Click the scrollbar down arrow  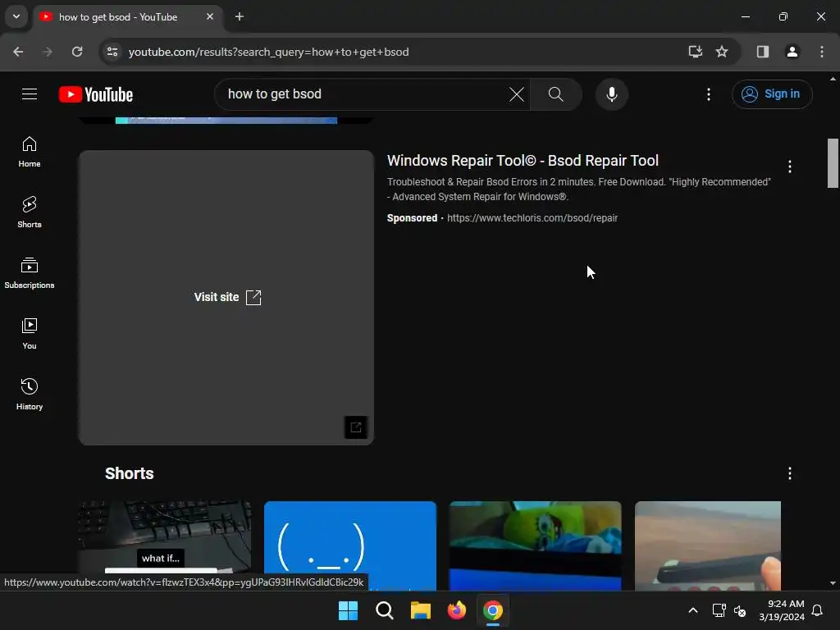click(833, 583)
